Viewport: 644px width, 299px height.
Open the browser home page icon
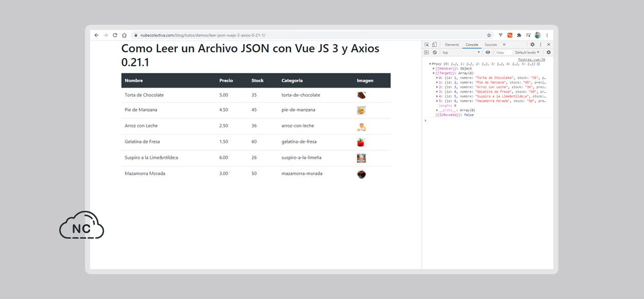click(124, 35)
